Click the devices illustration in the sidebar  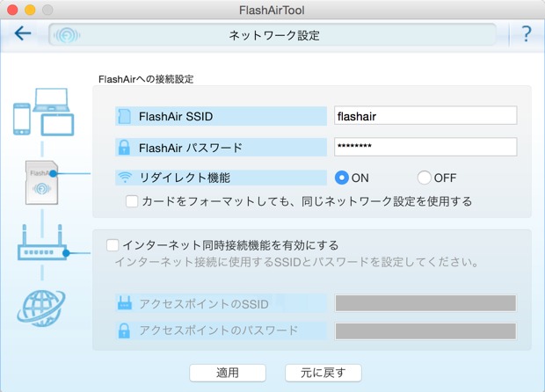pos(43,112)
